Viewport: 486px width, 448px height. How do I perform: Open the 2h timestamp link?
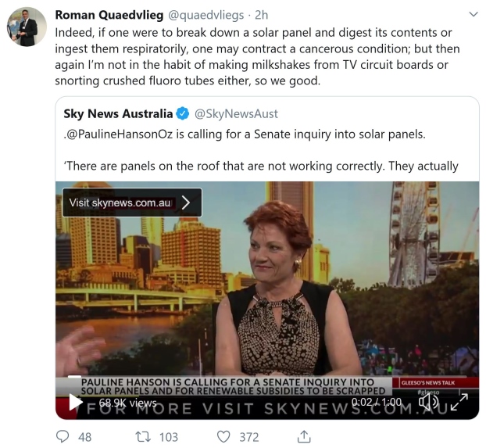pyautogui.click(x=261, y=15)
